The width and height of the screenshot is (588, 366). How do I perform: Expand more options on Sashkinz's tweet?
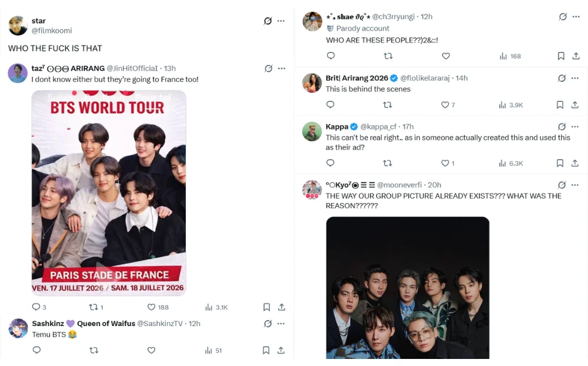coord(281,324)
